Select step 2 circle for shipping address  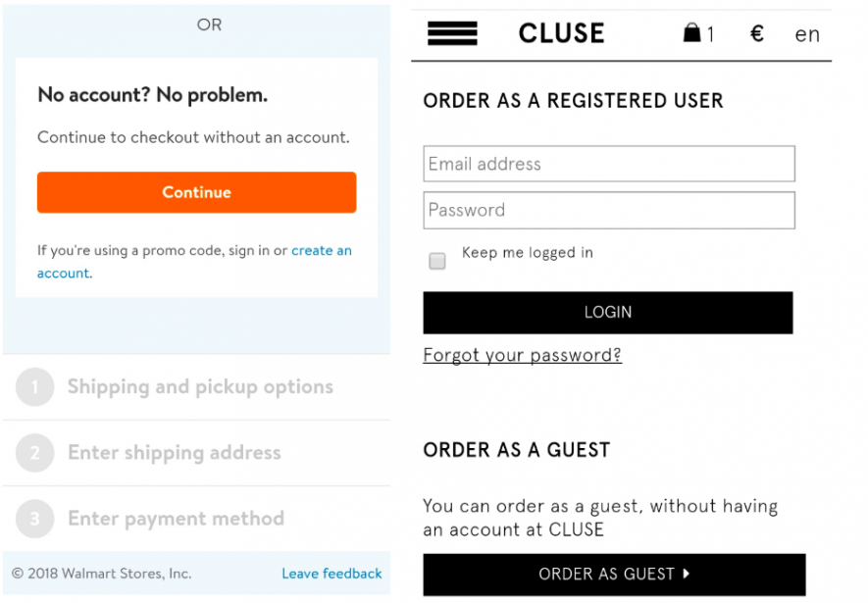[x=35, y=453]
